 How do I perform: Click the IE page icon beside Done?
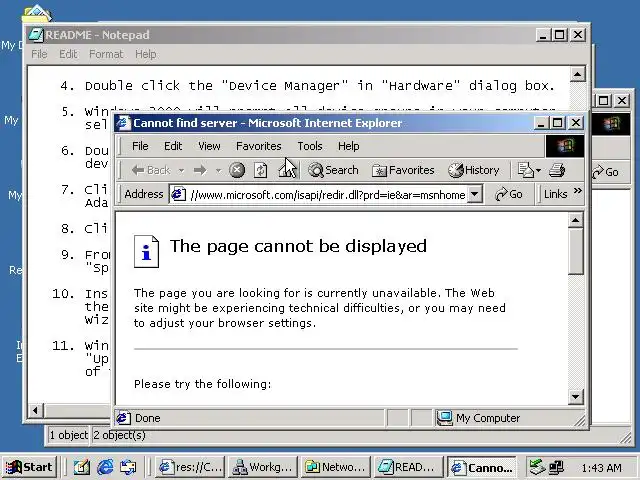pyautogui.click(x=124, y=418)
